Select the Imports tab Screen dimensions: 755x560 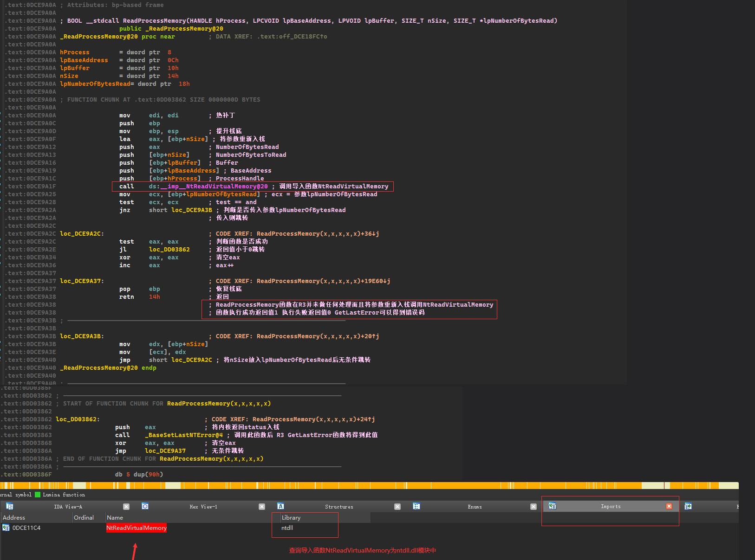point(611,507)
